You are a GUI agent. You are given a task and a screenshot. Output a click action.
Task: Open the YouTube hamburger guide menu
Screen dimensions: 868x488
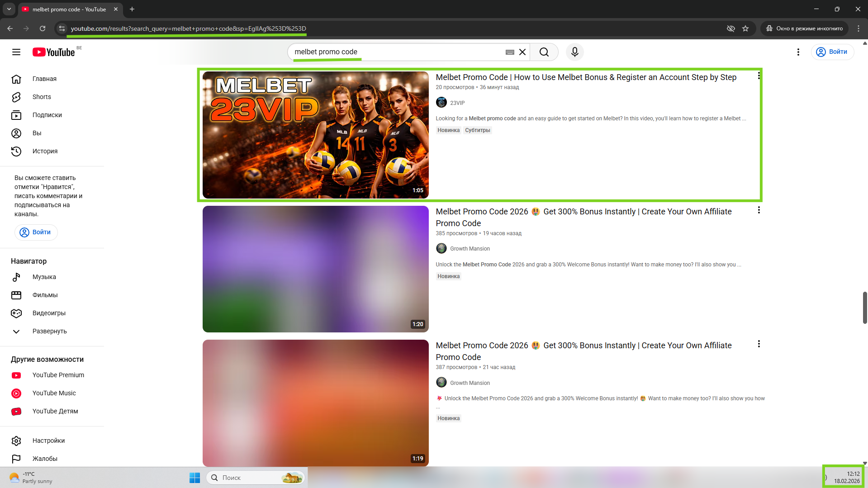(16, 52)
